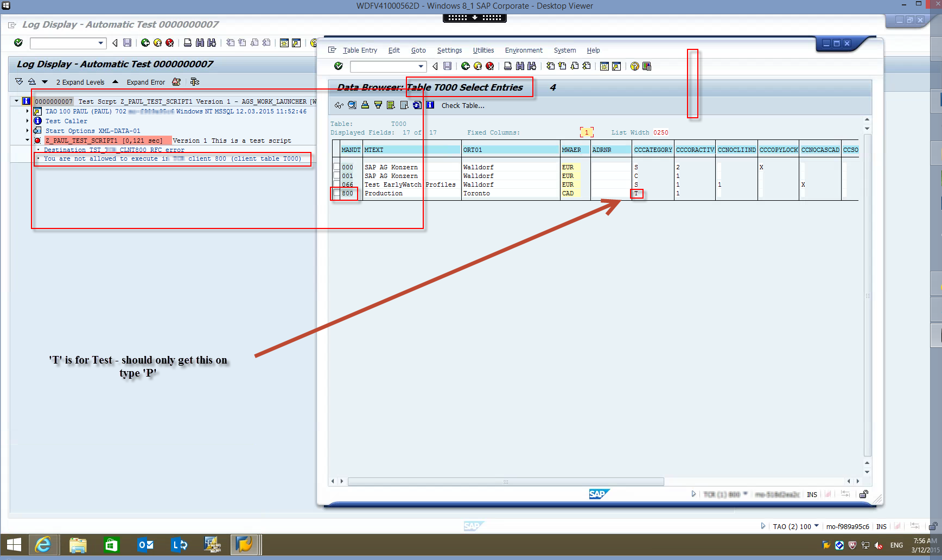Screen dimensions: 942x560
Task: Open the command field dropdown in Log Display
Action: pos(101,43)
